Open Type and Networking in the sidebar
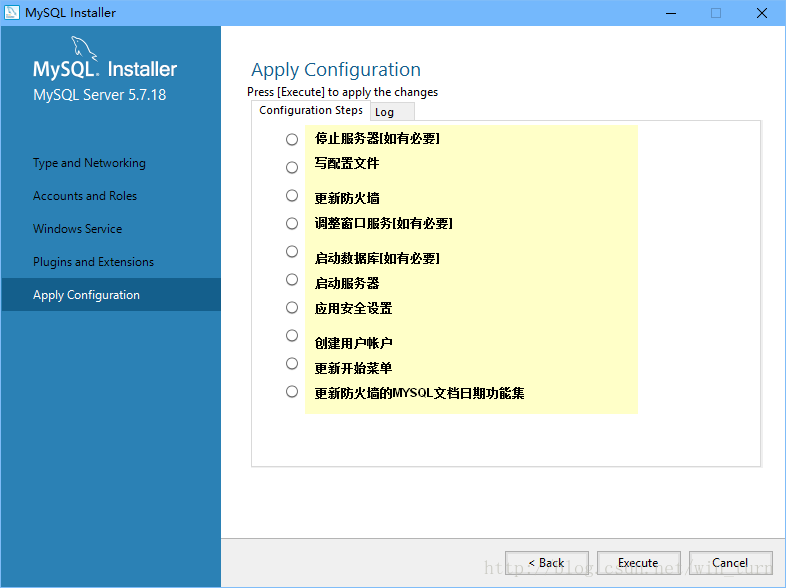The height and width of the screenshot is (588, 786). point(89,163)
